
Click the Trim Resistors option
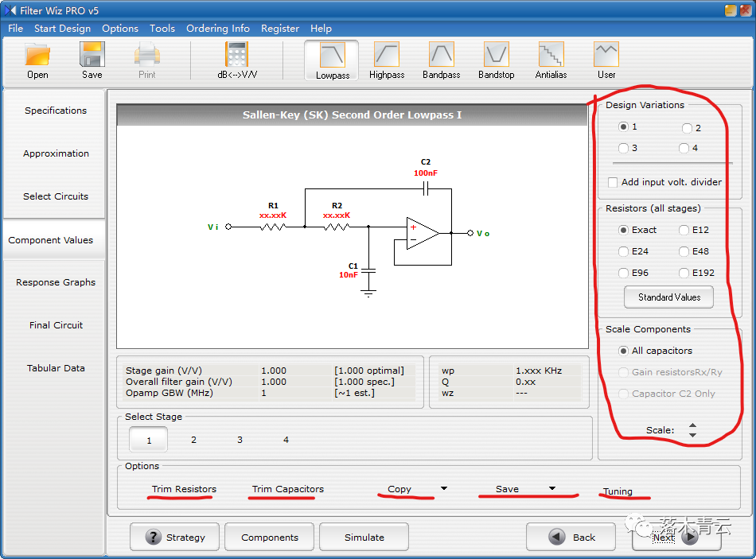[x=184, y=489]
